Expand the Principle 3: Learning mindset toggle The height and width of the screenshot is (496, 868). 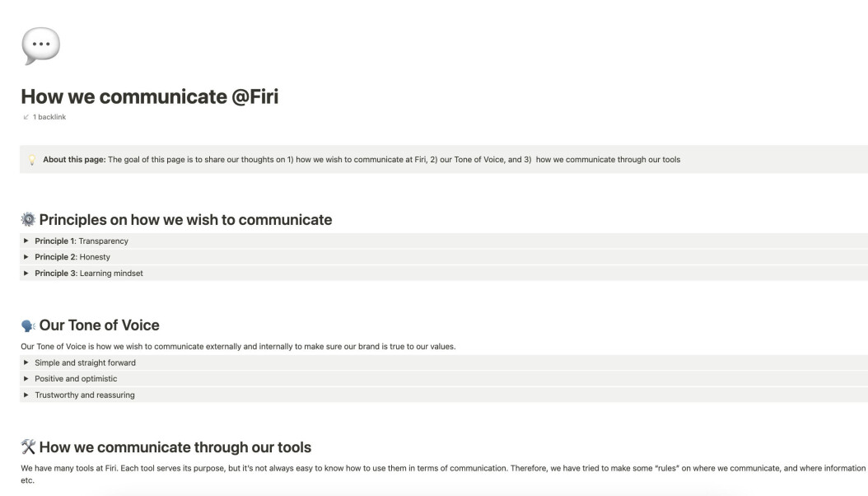click(x=26, y=273)
